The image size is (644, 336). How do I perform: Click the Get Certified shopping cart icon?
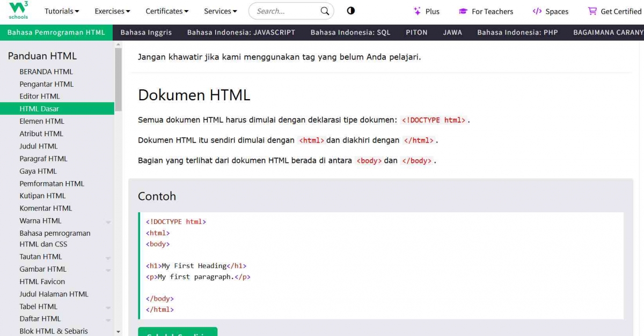(592, 10)
